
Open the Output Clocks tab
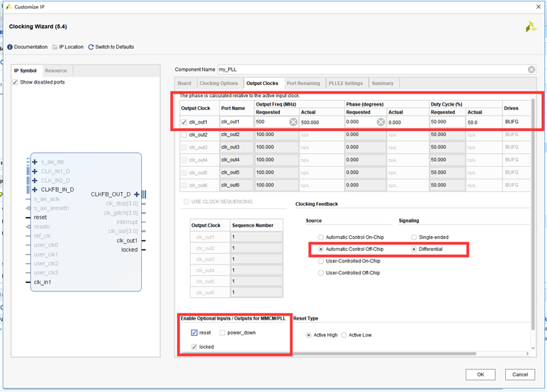tap(262, 84)
